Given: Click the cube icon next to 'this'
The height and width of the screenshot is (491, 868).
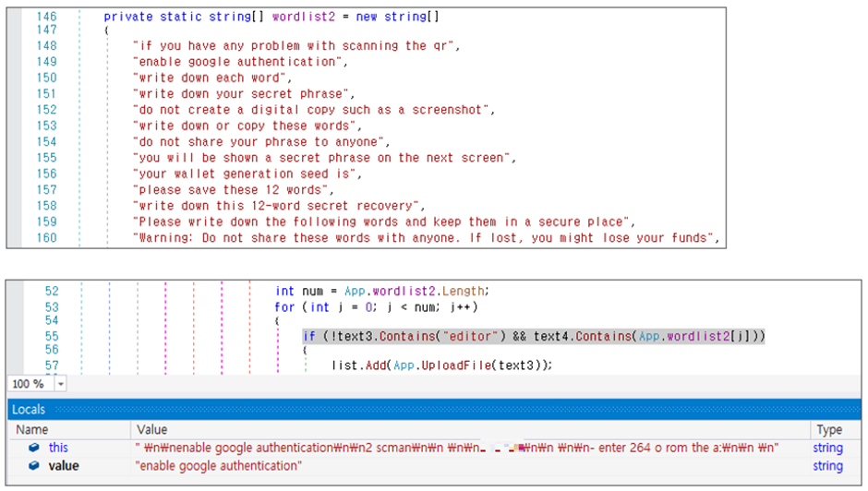Looking at the screenshot, I should pos(34,448).
